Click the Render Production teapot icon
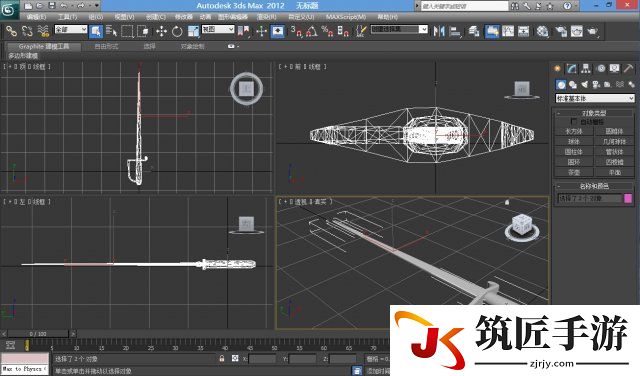Viewport: 640px width, 376px height. (593, 31)
